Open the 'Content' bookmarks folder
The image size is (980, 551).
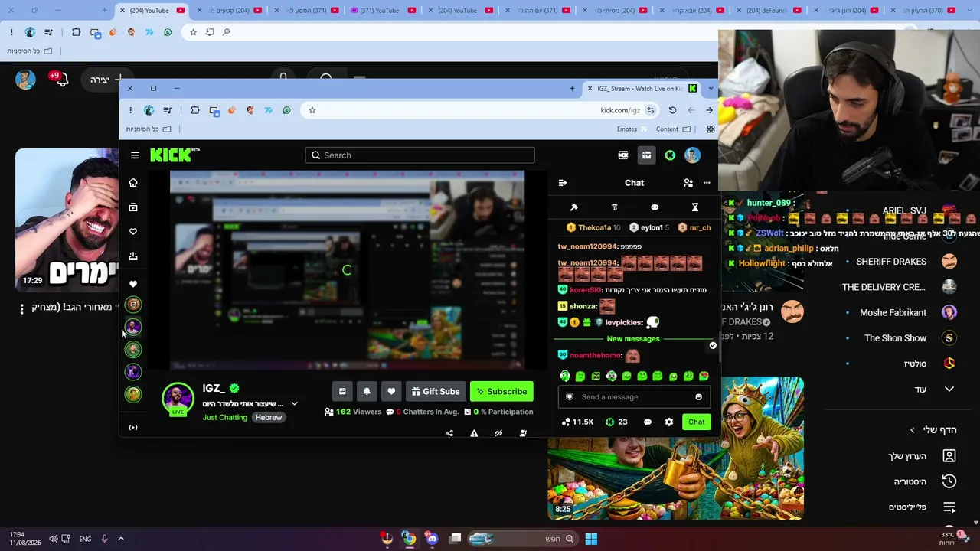[x=673, y=129]
